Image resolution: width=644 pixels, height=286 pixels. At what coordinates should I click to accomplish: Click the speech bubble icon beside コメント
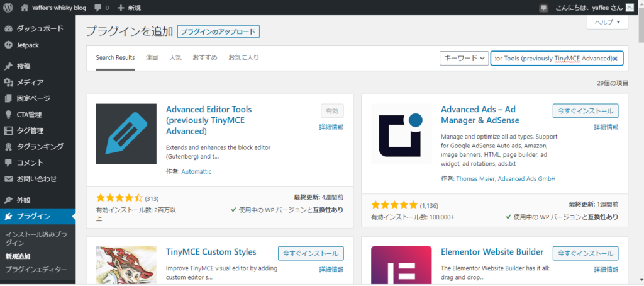8,163
